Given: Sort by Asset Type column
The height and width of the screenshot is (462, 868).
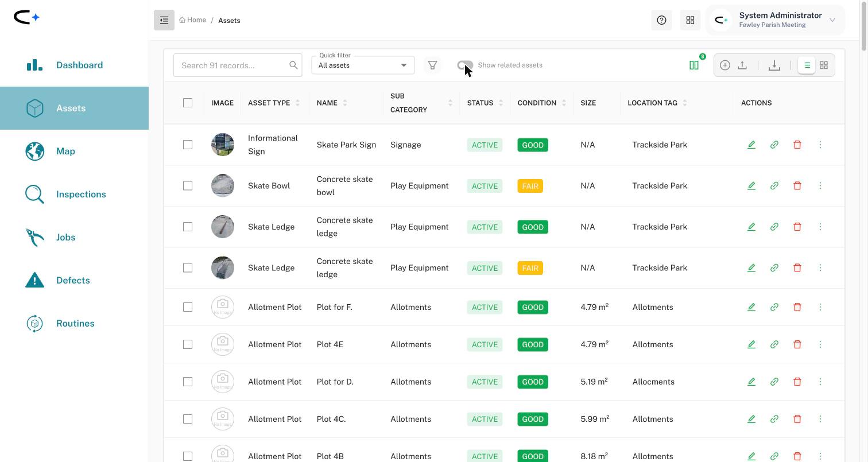Looking at the screenshot, I should coord(297,103).
